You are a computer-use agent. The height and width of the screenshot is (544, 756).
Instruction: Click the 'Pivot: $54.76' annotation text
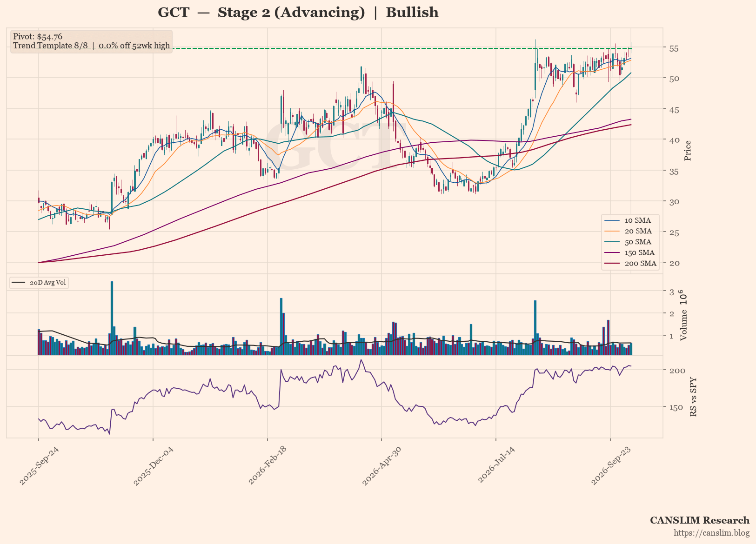point(38,37)
